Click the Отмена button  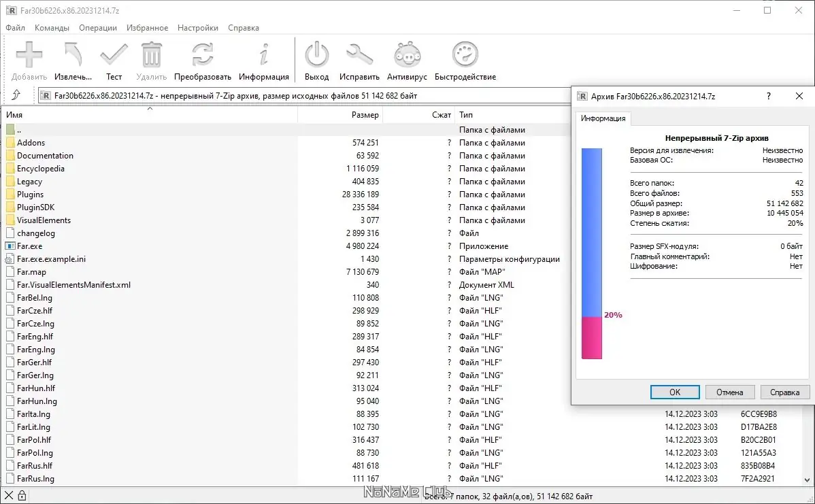pyautogui.click(x=730, y=392)
